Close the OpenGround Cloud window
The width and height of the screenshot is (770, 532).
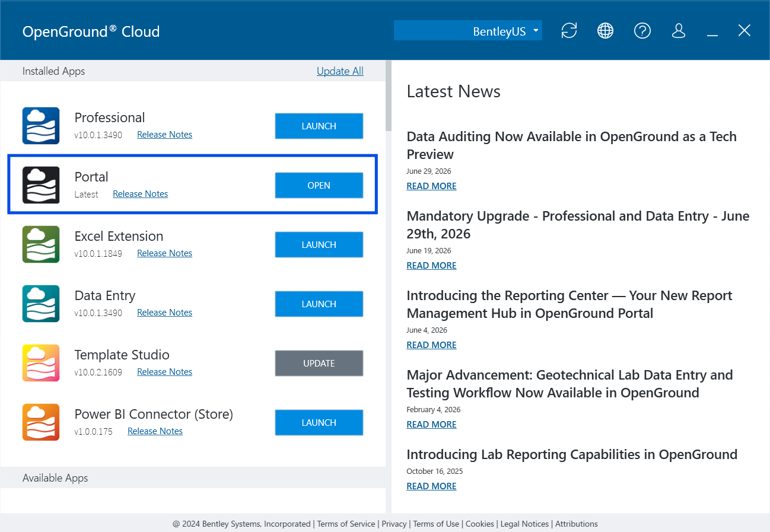pos(744,30)
